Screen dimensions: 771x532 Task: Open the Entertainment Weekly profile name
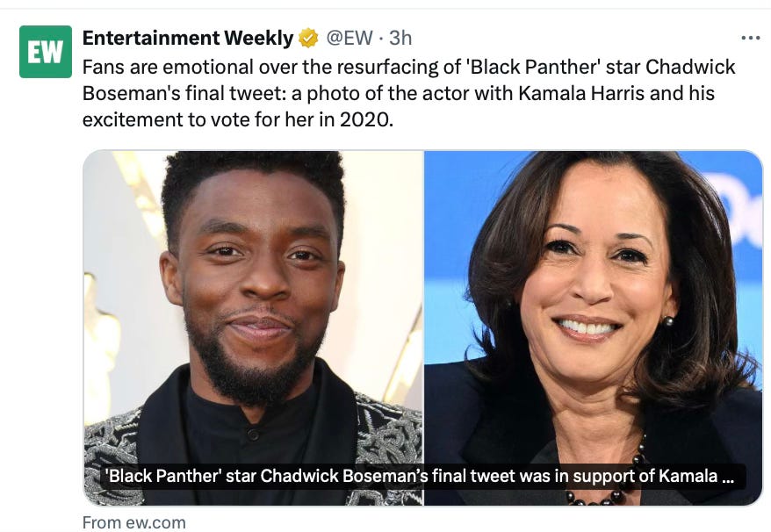[188, 38]
